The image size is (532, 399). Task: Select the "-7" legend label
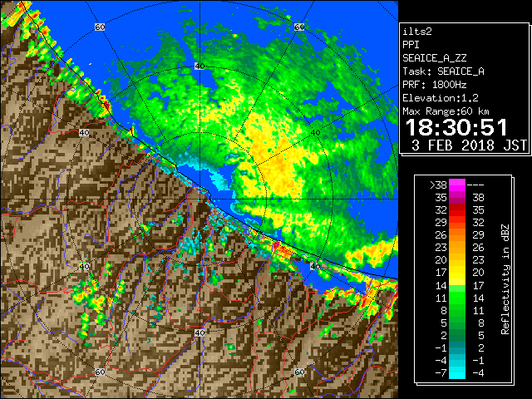click(x=441, y=373)
